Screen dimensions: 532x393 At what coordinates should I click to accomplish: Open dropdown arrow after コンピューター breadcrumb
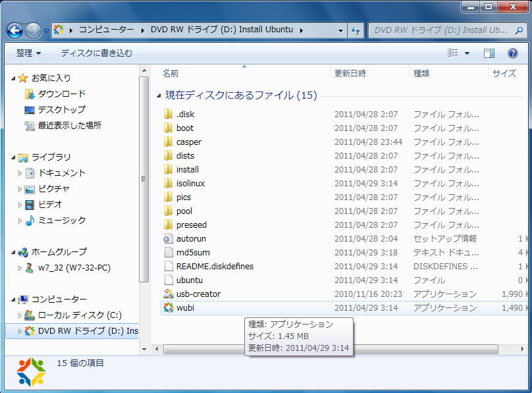(142, 30)
